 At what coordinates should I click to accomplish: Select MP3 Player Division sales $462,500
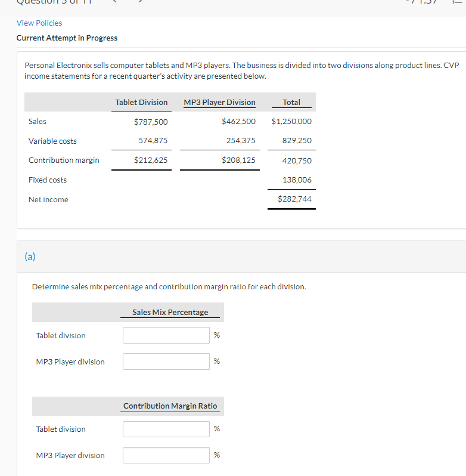click(x=238, y=122)
